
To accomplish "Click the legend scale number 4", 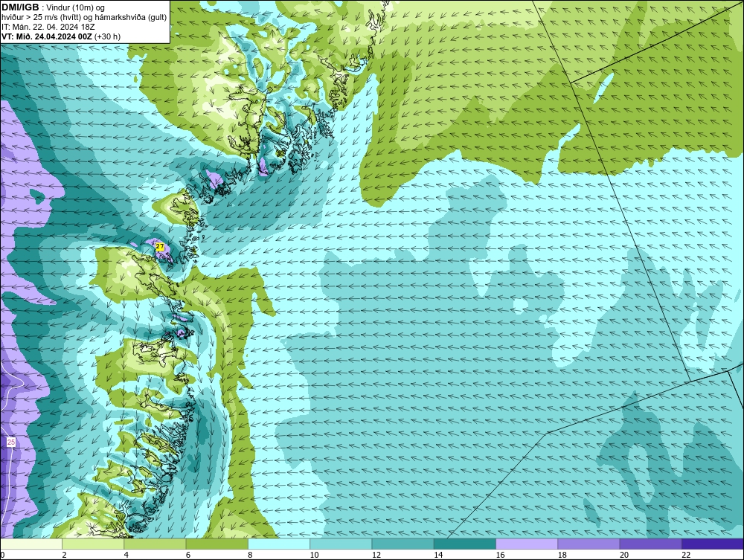I will click(x=126, y=555).
